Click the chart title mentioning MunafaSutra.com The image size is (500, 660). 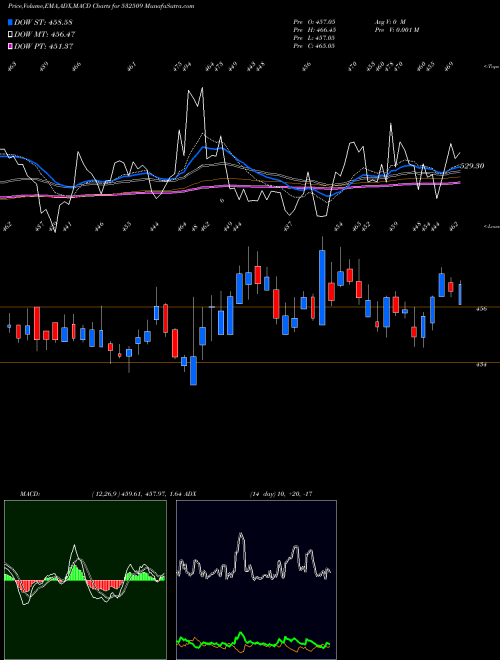click(101, 6)
